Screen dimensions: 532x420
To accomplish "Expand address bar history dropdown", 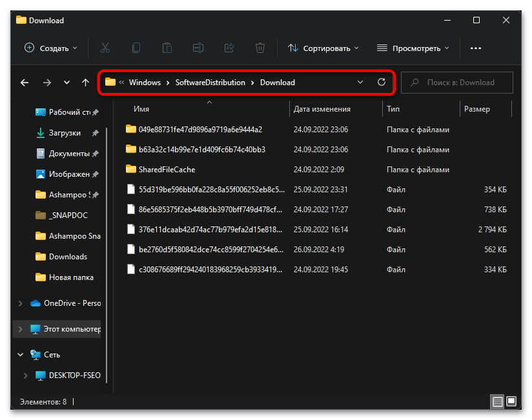I will pyautogui.click(x=360, y=82).
